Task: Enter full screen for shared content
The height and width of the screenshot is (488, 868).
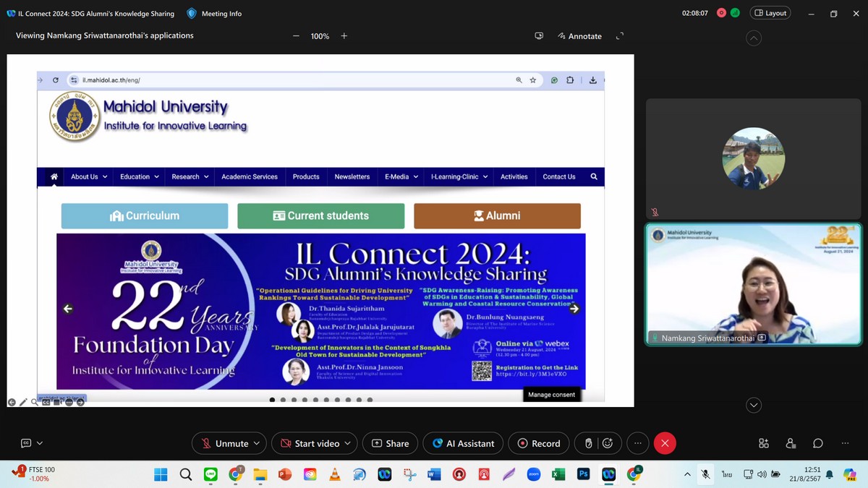Action: click(619, 36)
